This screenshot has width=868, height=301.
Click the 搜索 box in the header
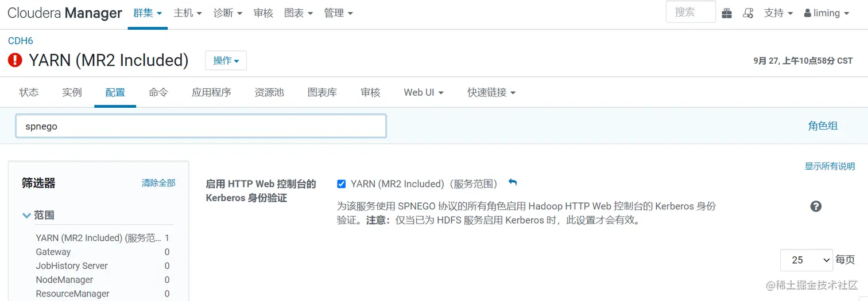pos(691,12)
